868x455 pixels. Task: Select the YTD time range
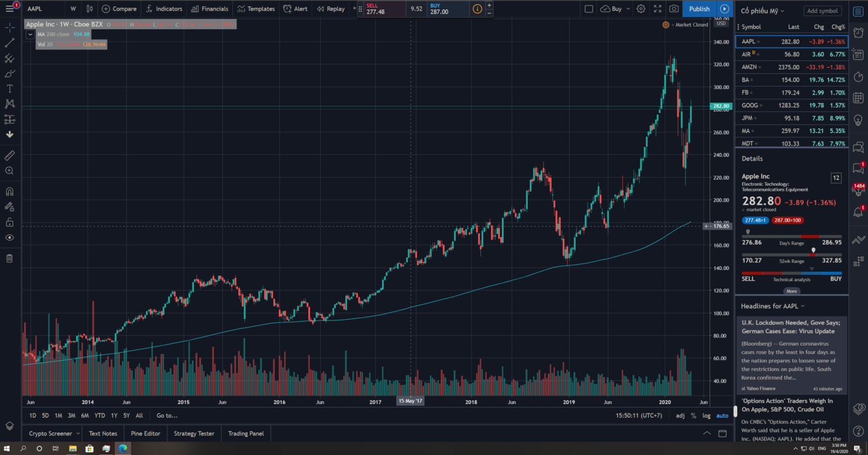pyautogui.click(x=100, y=415)
